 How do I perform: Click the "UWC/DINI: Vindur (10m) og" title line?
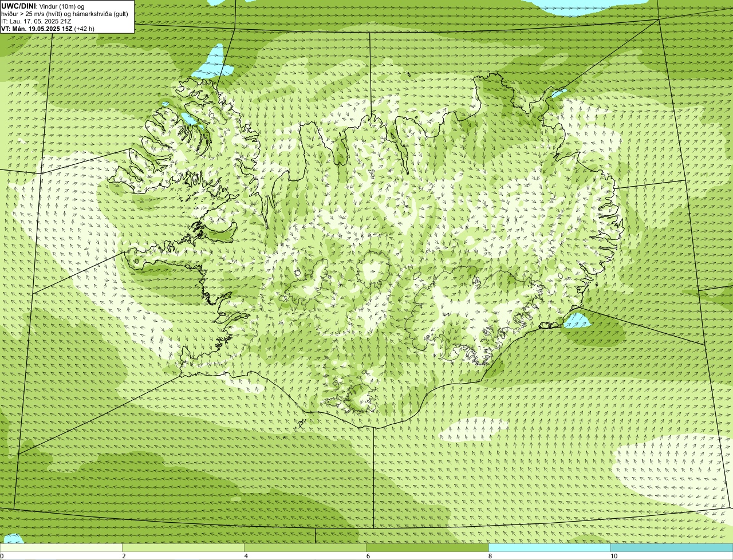pos(43,6)
